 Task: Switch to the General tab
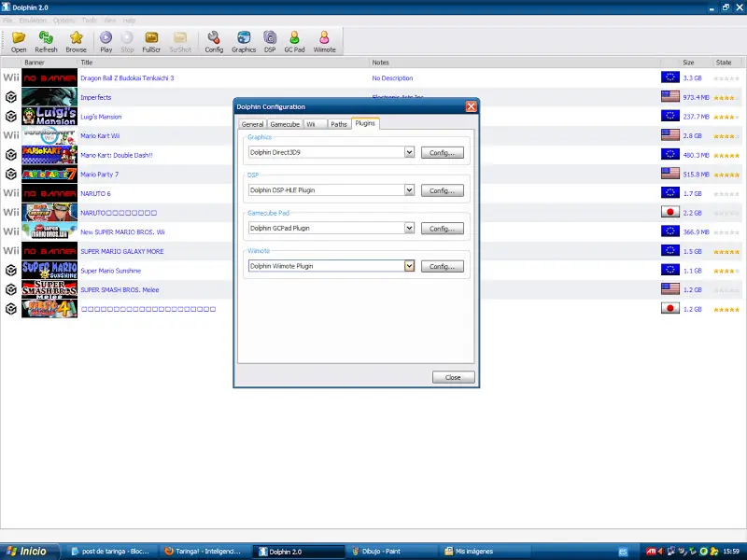(x=252, y=124)
